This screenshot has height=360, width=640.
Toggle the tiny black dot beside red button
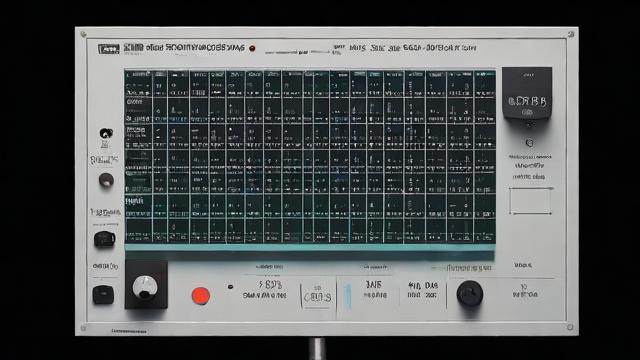point(230,287)
